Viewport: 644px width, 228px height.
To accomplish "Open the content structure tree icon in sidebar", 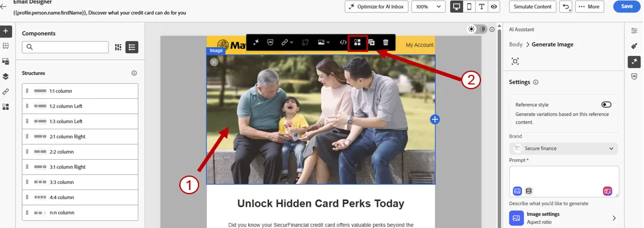I will click(x=6, y=46).
